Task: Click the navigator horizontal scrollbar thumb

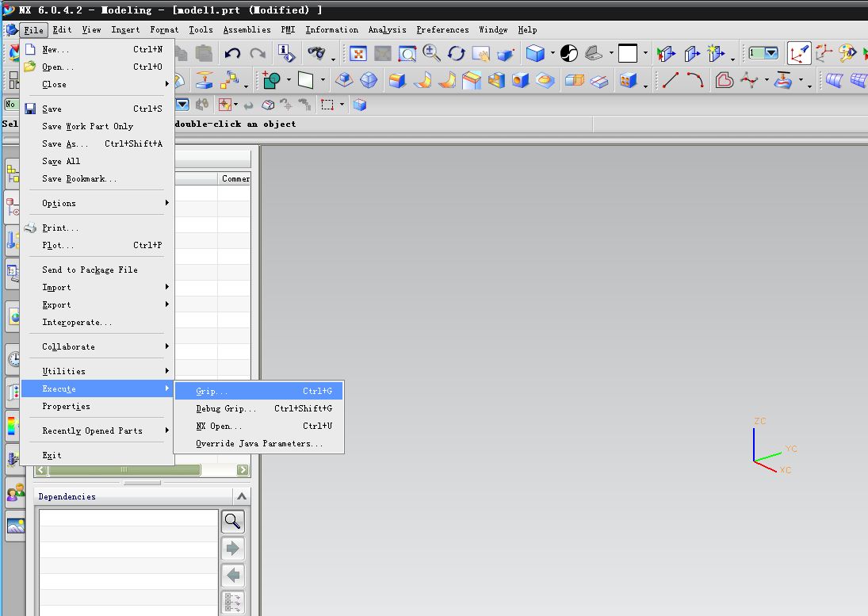Action: pyautogui.click(x=124, y=470)
